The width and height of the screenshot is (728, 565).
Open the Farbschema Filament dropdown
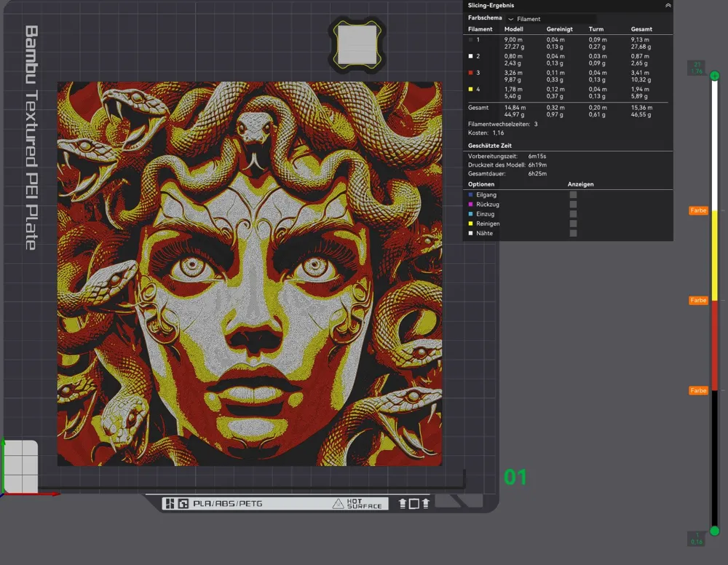[x=550, y=19]
